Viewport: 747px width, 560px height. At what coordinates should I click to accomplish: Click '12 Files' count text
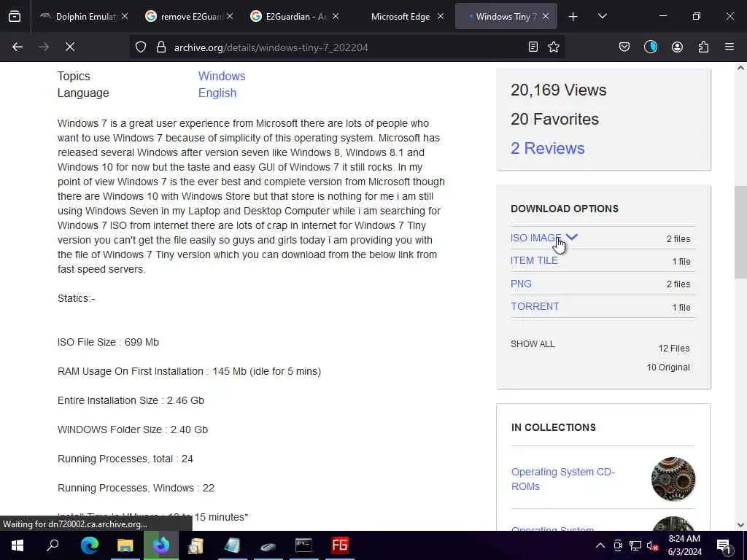tap(673, 348)
